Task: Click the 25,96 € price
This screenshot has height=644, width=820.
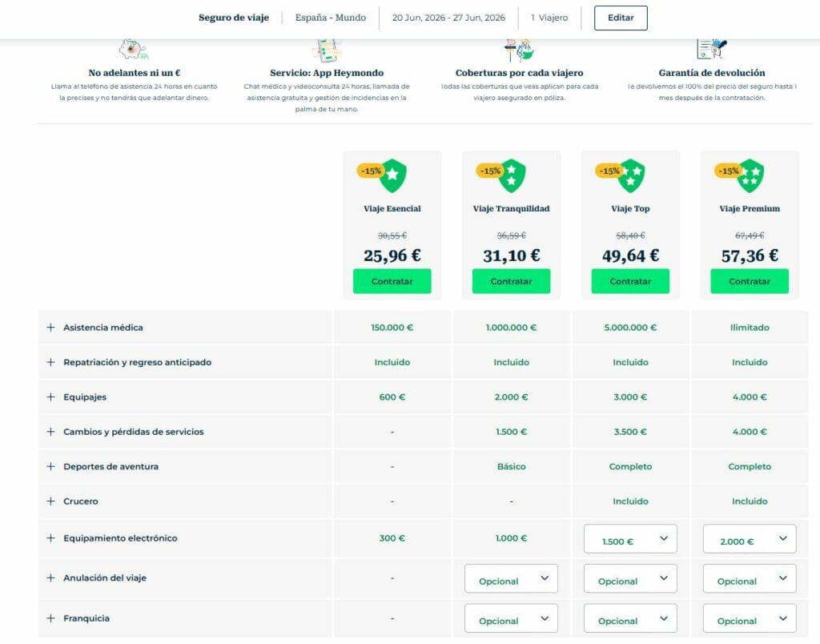Action: [392, 256]
